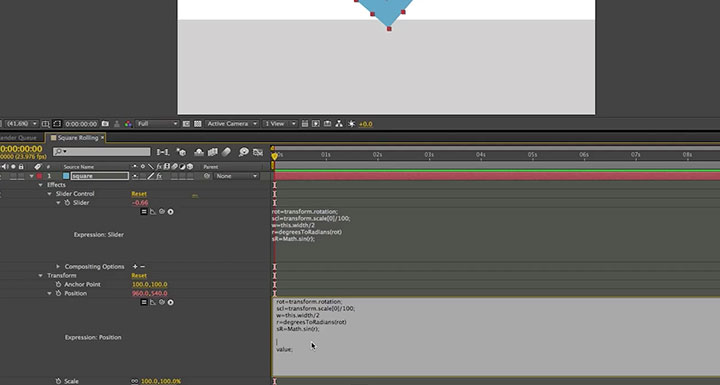
Task: Switch to the Square Rolling tab
Action: (x=77, y=137)
